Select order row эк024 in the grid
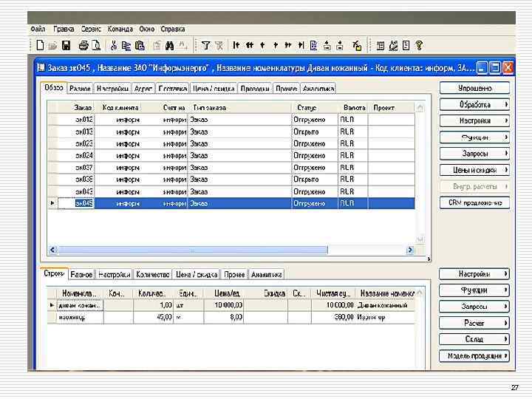Viewport: 532px width, 399px height. [x=83, y=155]
